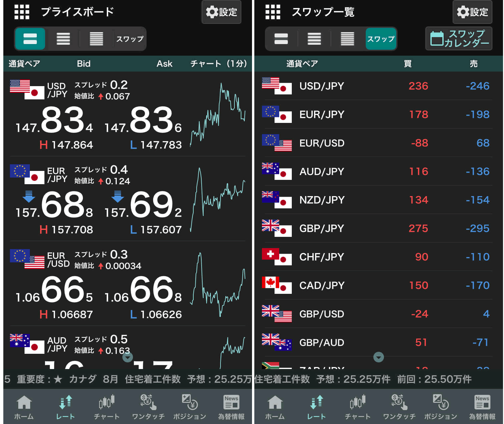Image resolution: width=504 pixels, height=424 pixels.
Task: Open the app grid menu icon top-left
Action: pos(21,12)
